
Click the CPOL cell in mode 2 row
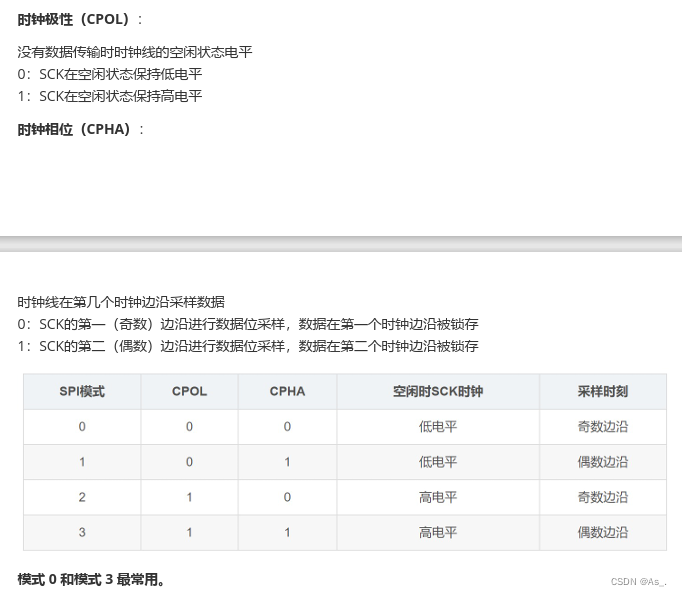click(189, 497)
